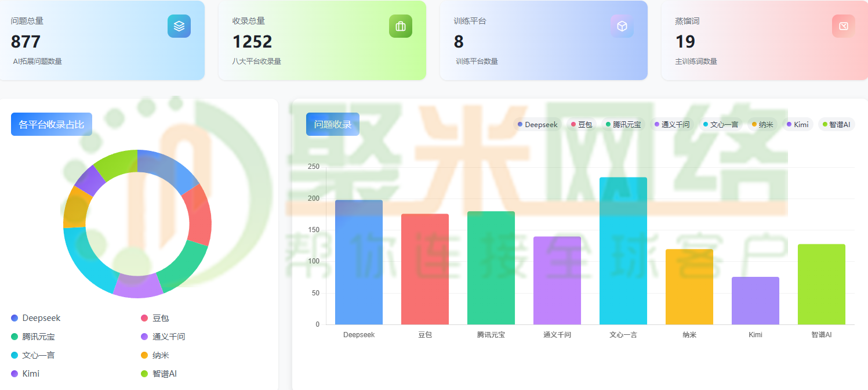Viewport: 868px width, 390px height.
Task: Toggle 文心一言 in donut chart legend
Action: 33,355
